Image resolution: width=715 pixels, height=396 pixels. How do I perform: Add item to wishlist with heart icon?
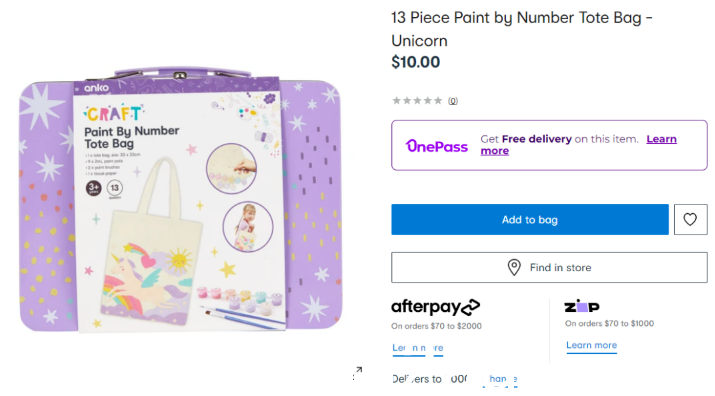coord(690,219)
